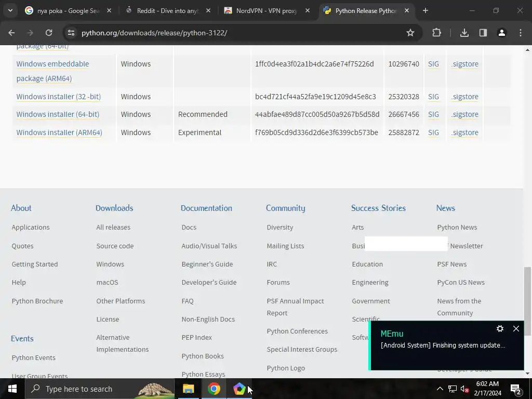The width and height of the screenshot is (532, 399).
Task: Open Chrome downloads icon
Action: (x=464, y=33)
